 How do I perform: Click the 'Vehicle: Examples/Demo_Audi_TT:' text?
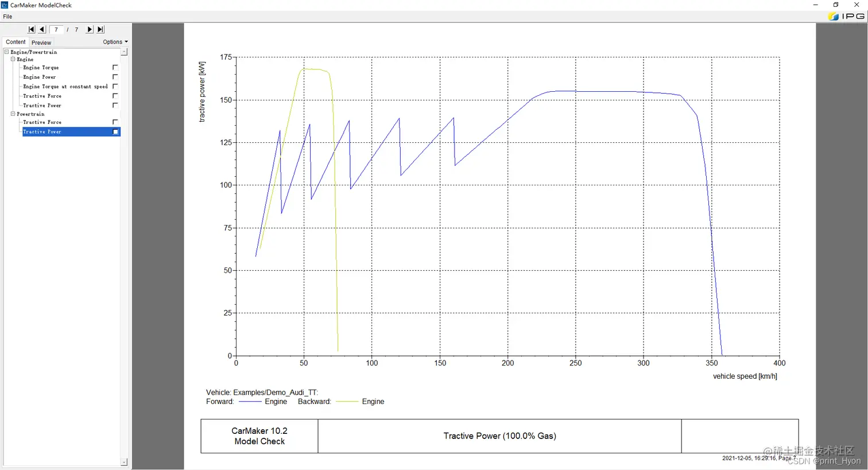[262, 393]
